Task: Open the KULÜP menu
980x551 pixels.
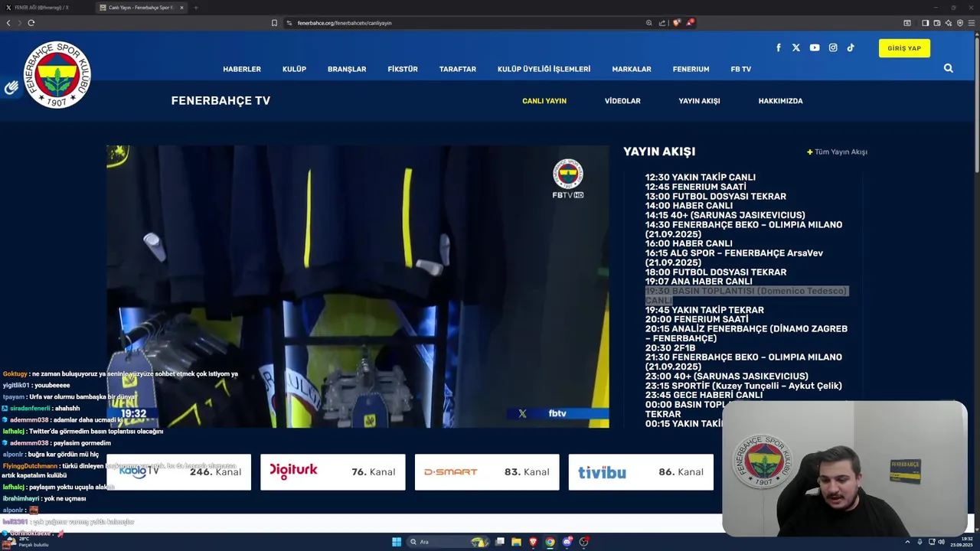Action: point(294,69)
